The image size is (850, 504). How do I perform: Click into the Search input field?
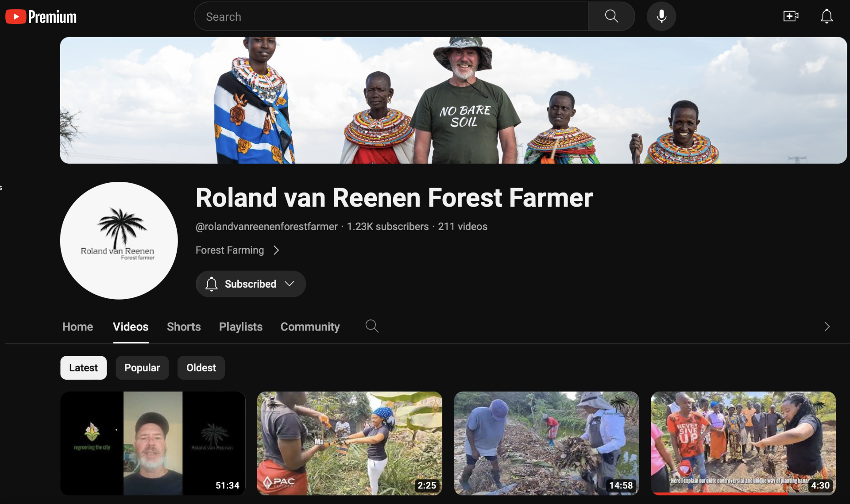tap(390, 16)
